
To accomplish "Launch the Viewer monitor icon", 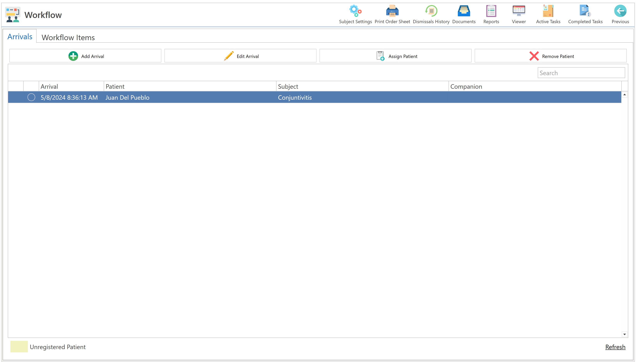I will pyautogui.click(x=519, y=11).
